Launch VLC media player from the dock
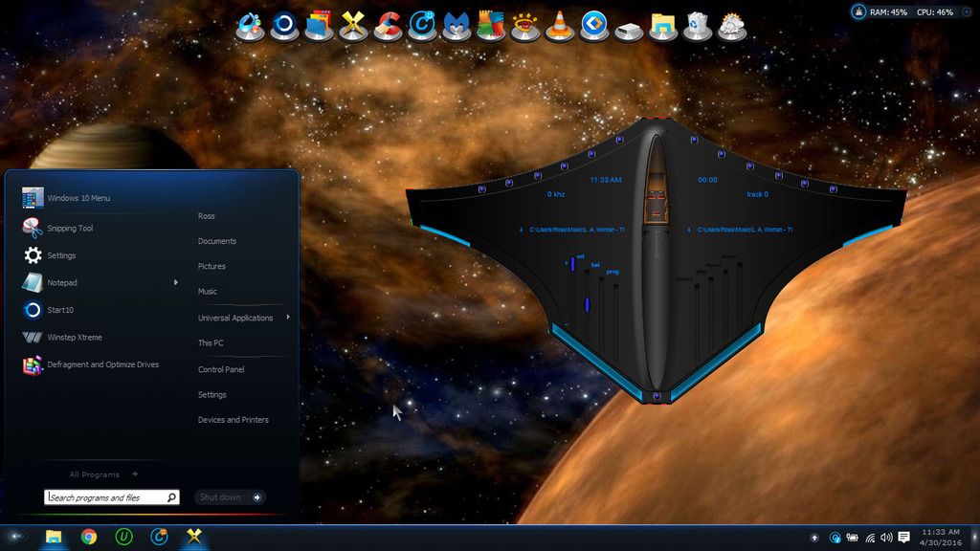Viewport: 980px width, 551px height. [x=559, y=26]
